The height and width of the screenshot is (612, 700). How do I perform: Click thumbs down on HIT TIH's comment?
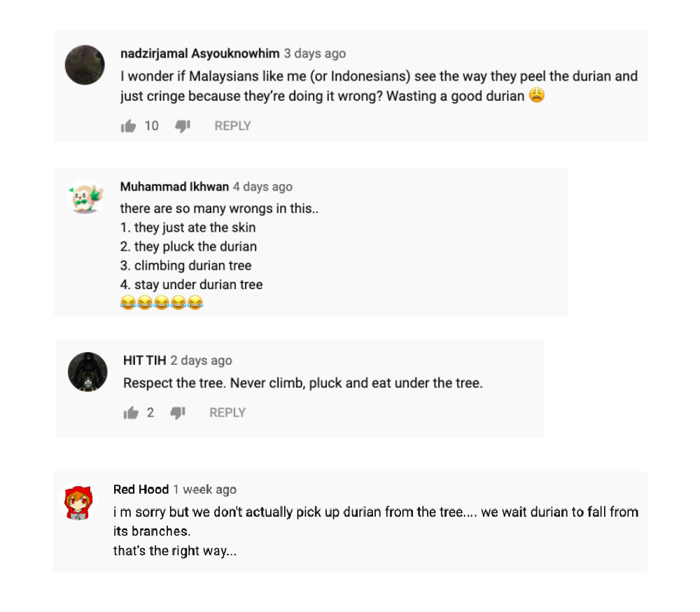point(178,413)
